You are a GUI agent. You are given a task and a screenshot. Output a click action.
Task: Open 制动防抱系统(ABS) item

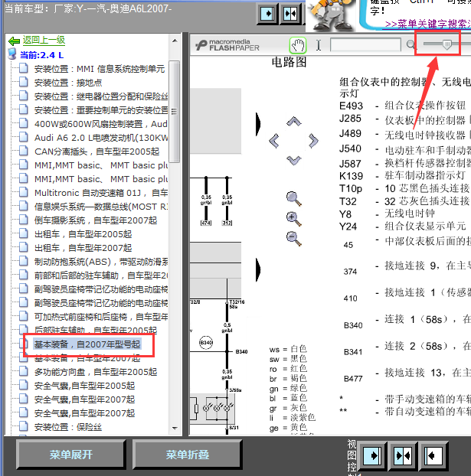[101, 262]
